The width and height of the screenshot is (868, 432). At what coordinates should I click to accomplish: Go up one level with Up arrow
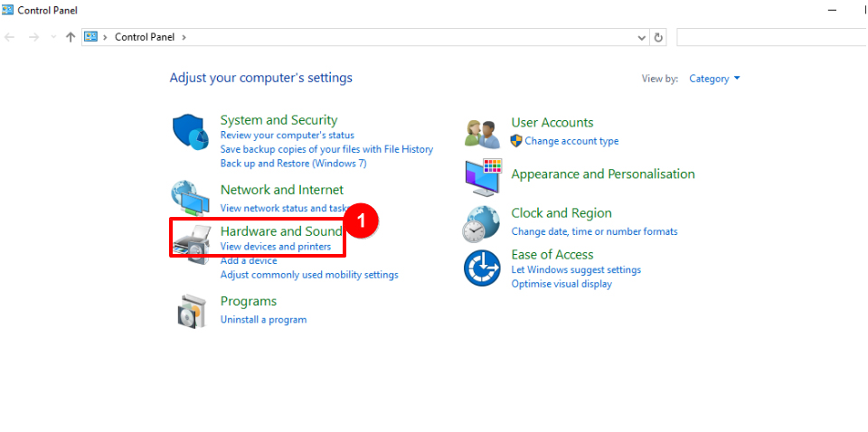pyautogui.click(x=71, y=37)
